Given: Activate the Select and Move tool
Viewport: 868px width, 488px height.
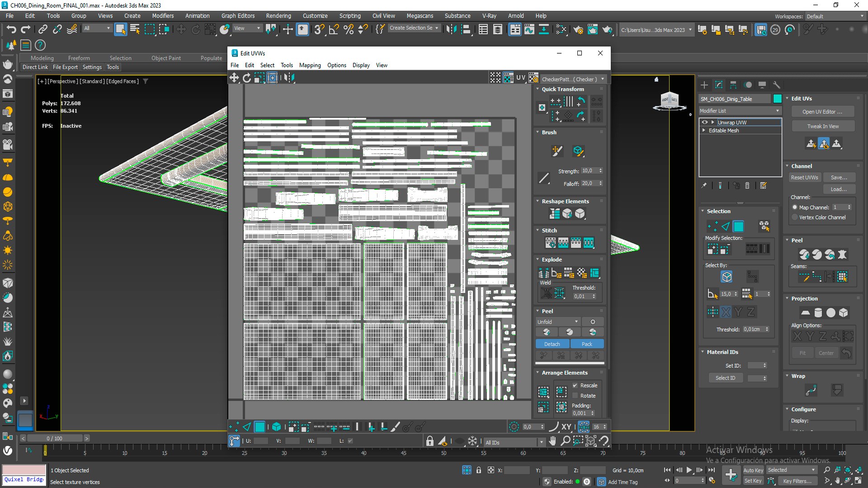Looking at the screenshot, I should (181, 30).
